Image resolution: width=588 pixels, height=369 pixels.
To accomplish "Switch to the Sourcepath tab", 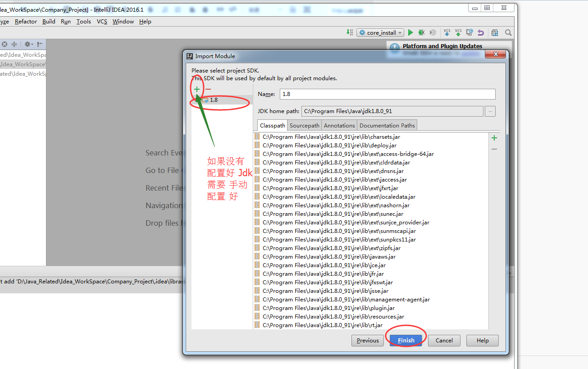I will coord(305,125).
